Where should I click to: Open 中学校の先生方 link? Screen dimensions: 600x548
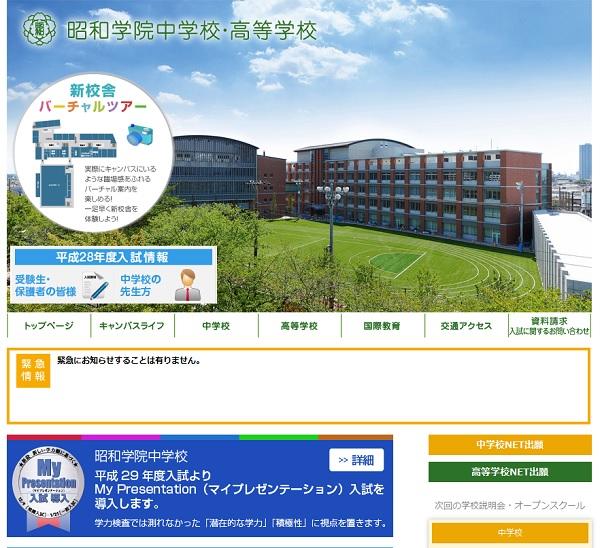(x=141, y=286)
